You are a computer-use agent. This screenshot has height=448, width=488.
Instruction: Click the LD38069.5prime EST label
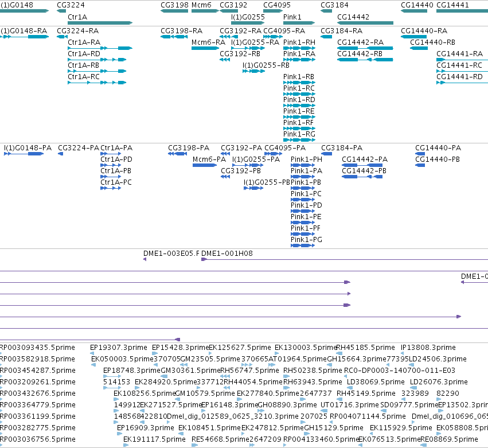[x=376, y=382]
